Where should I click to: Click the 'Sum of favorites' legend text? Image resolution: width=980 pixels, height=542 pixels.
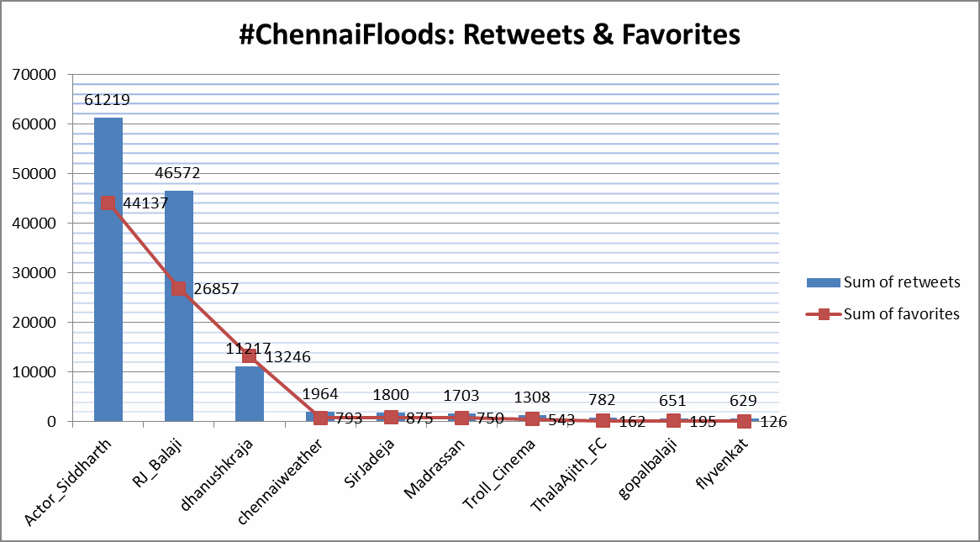pos(901,314)
